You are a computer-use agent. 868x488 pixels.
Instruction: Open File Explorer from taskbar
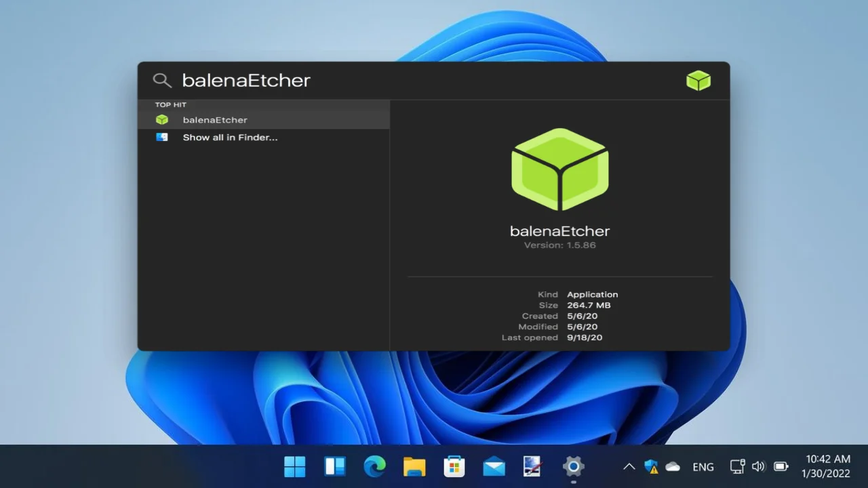[x=414, y=466]
